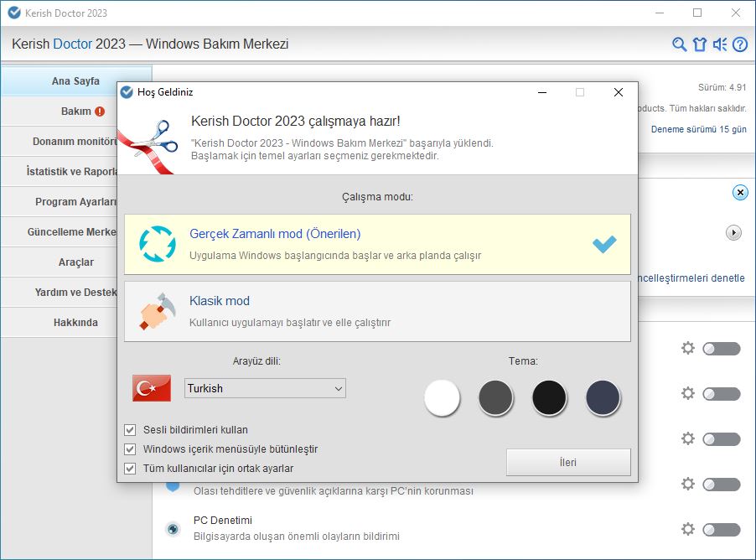Choose the Klasik mod option
The image size is (756, 560).
click(x=377, y=312)
